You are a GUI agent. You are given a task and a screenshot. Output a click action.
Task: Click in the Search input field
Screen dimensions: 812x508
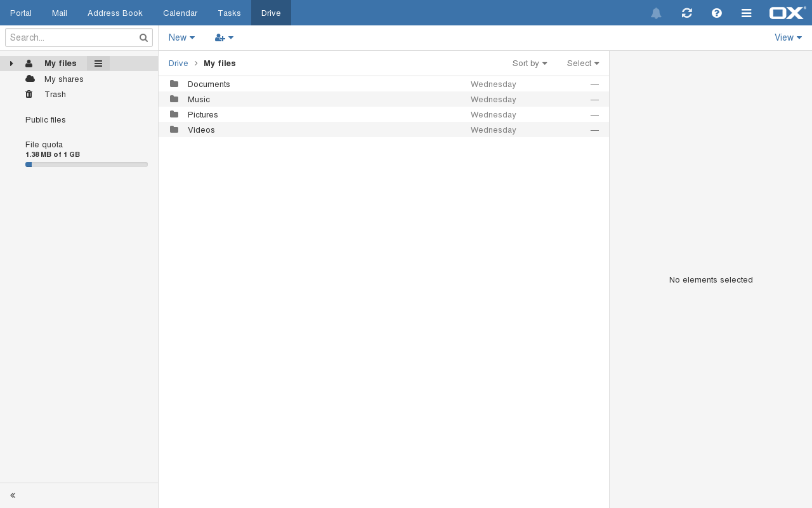[71, 38]
